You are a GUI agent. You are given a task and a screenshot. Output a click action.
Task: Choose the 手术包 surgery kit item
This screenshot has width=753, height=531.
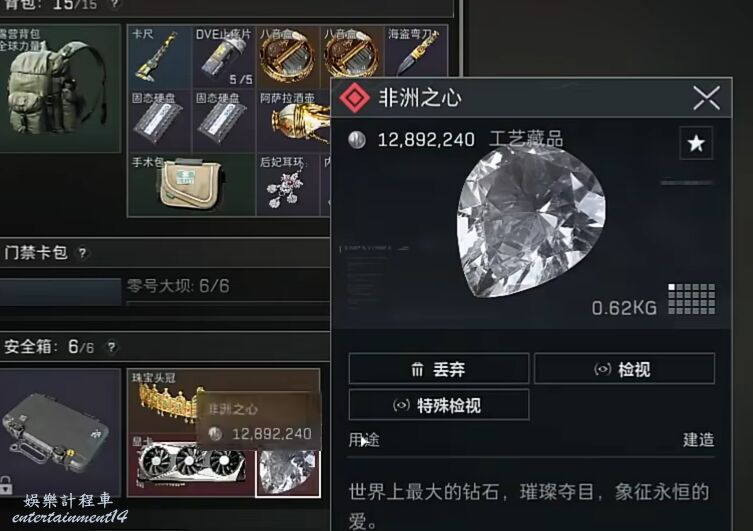tap(192, 184)
